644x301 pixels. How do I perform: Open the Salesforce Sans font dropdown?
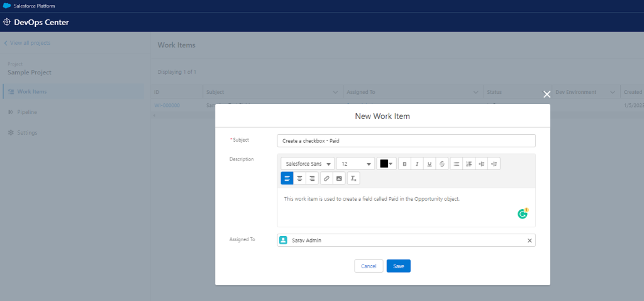point(308,164)
